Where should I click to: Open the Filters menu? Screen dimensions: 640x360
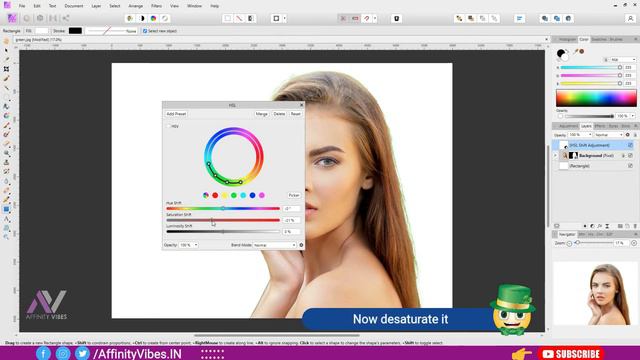point(156,6)
